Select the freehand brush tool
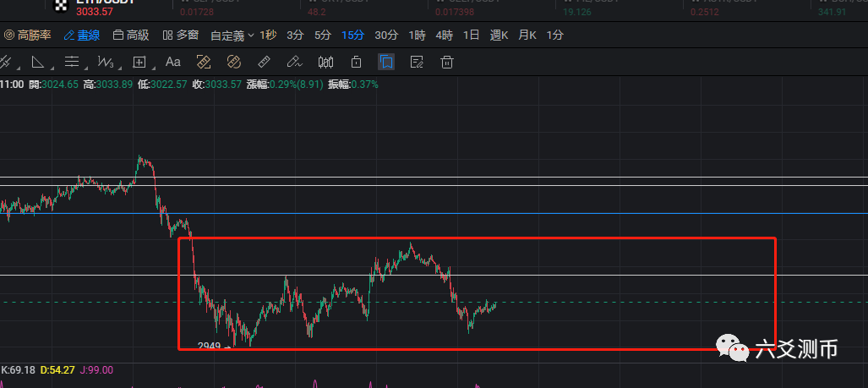The width and height of the screenshot is (868, 388). [294, 62]
